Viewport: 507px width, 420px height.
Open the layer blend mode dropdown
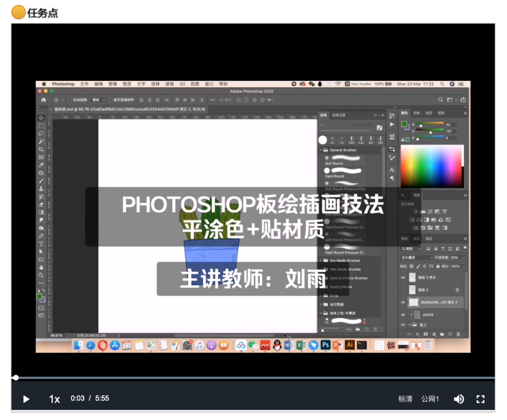(417, 257)
